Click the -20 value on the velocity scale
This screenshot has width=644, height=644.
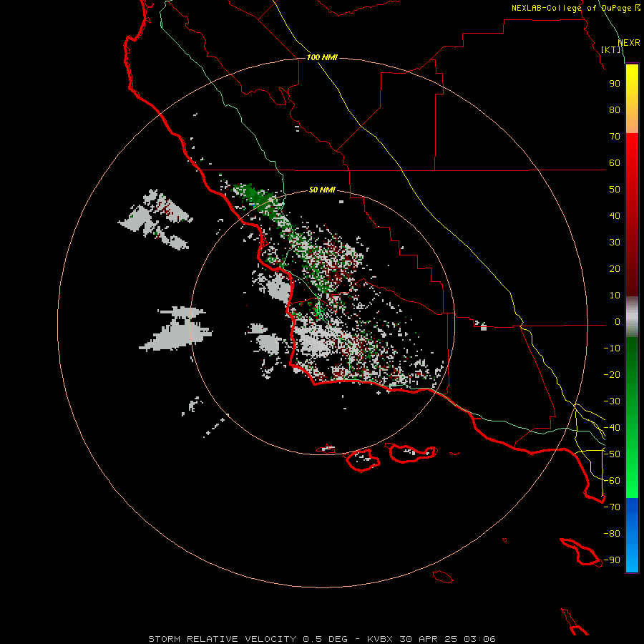coord(612,375)
